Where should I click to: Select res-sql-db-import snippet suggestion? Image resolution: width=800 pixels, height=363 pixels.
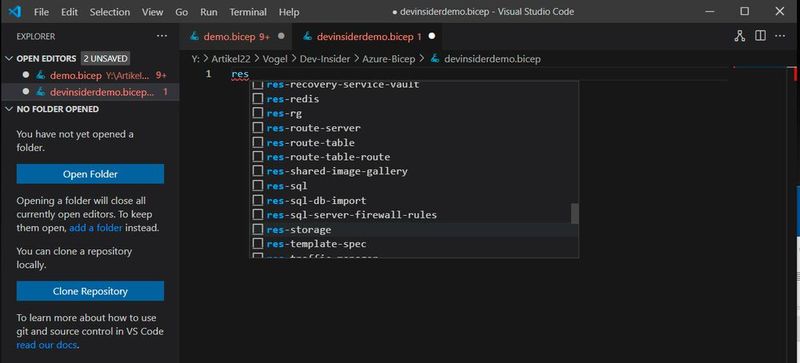click(414, 201)
